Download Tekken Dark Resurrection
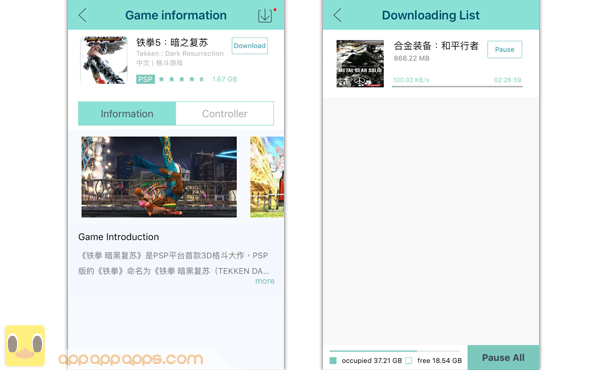This screenshot has height=370, width=600. (x=249, y=46)
